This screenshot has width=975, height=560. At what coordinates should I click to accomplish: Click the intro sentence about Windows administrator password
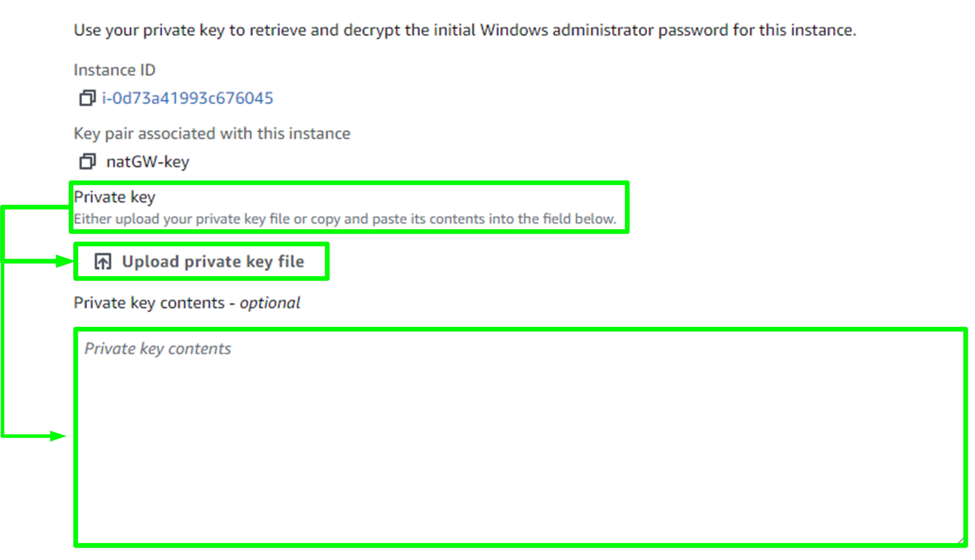click(x=465, y=30)
